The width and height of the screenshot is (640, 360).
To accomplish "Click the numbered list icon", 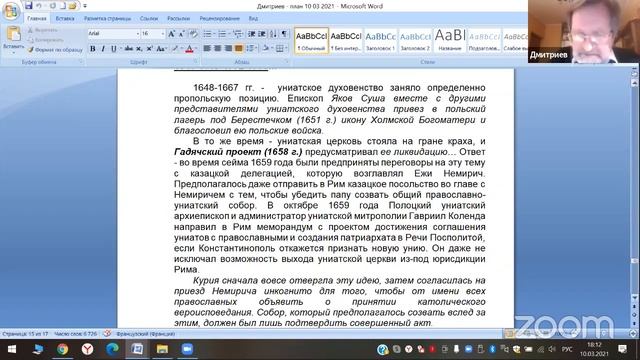I will (x=222, y=34).
